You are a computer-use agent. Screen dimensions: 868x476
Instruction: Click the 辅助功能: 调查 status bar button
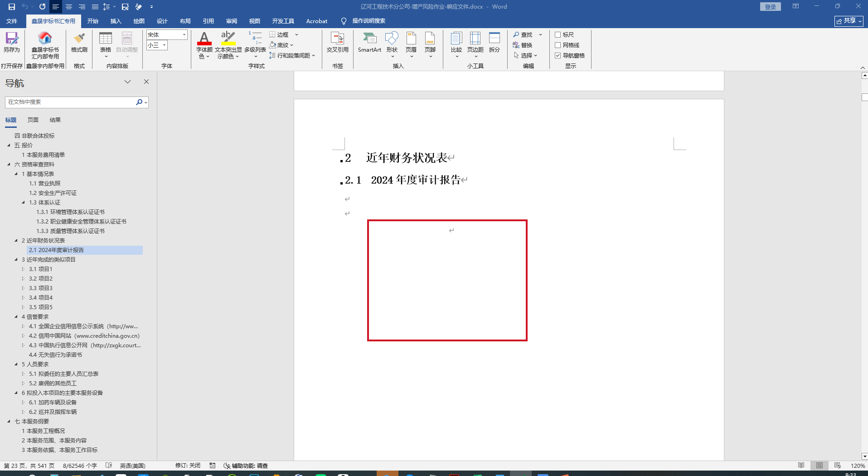pyautogui.click(x=246, y=466)
